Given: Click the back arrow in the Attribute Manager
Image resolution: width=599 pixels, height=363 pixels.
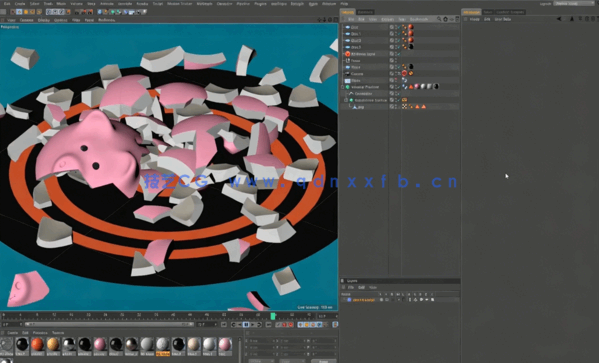Looking at the screenshot, I should [559, 19].
